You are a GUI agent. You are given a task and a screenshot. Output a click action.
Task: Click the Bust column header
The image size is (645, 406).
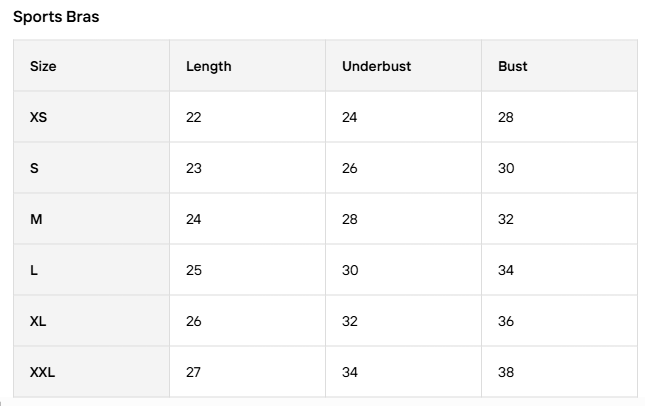[x=512, y=66]
